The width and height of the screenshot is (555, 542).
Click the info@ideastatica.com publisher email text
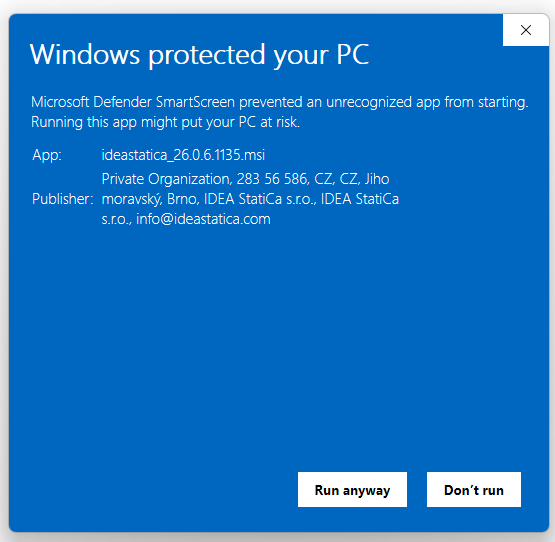pyautogui.click(x=203, y=219)
